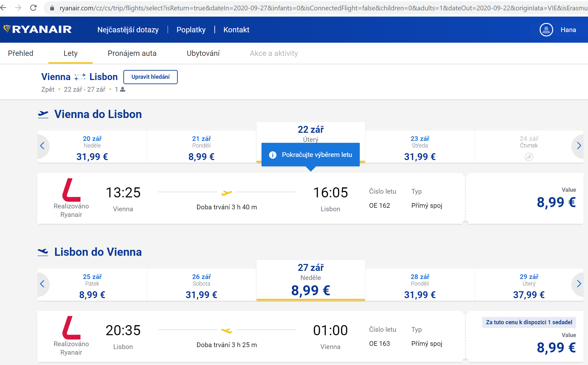Select the Lety tab
Image resolution: width=588 pixels, height=365 pixels.
click(70, 53)
